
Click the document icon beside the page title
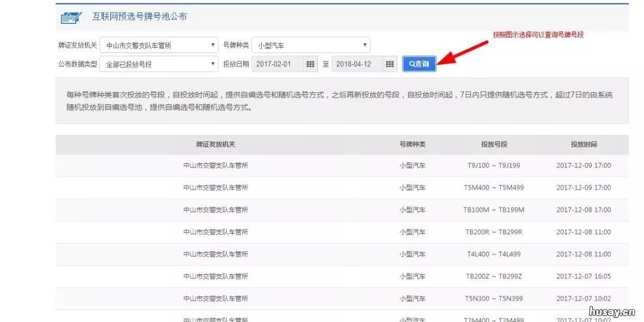72,18
